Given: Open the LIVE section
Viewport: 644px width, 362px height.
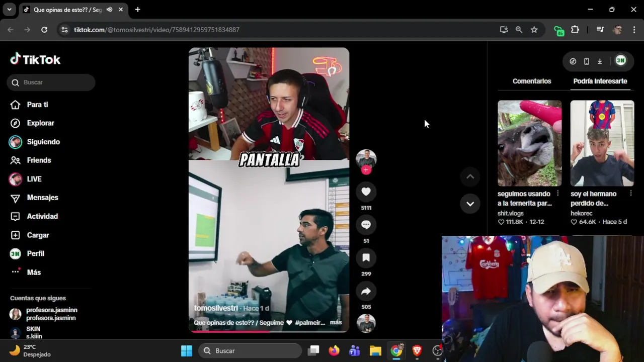Looking at the screenshot, I should click(26, 179).
